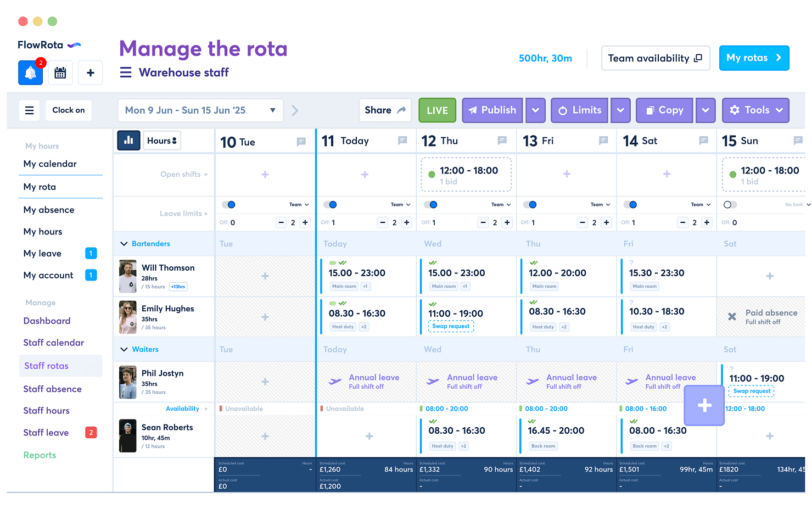This screenshot has width=812, height=515.
Task: Open Emily Hughes Swap request tag
Action: tap(451, 326)
